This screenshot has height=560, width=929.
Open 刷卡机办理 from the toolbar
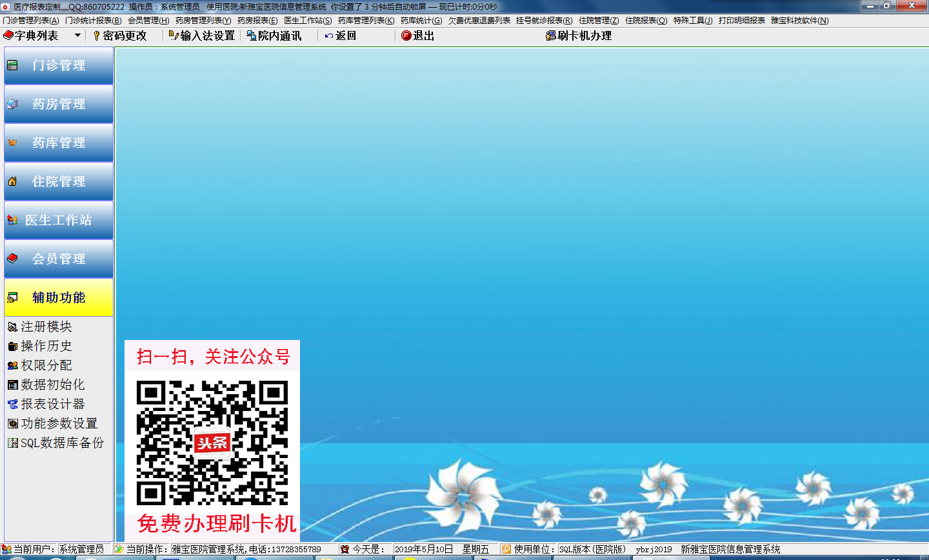(579, 35)
